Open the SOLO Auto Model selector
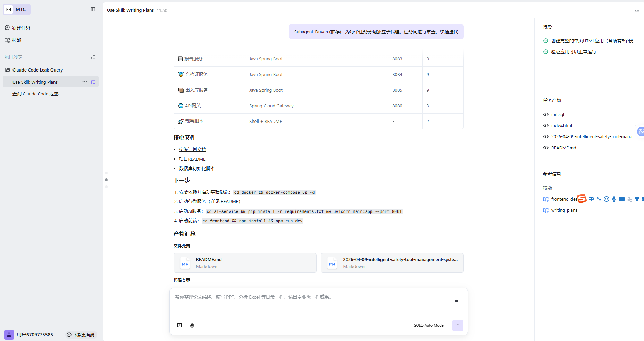 429,325
